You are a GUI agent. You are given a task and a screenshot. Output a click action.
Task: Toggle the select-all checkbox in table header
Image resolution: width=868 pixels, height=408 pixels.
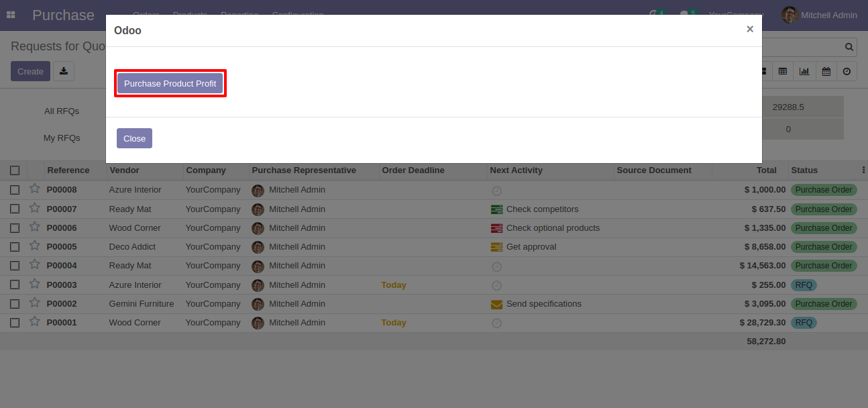[x=15, y=170]
